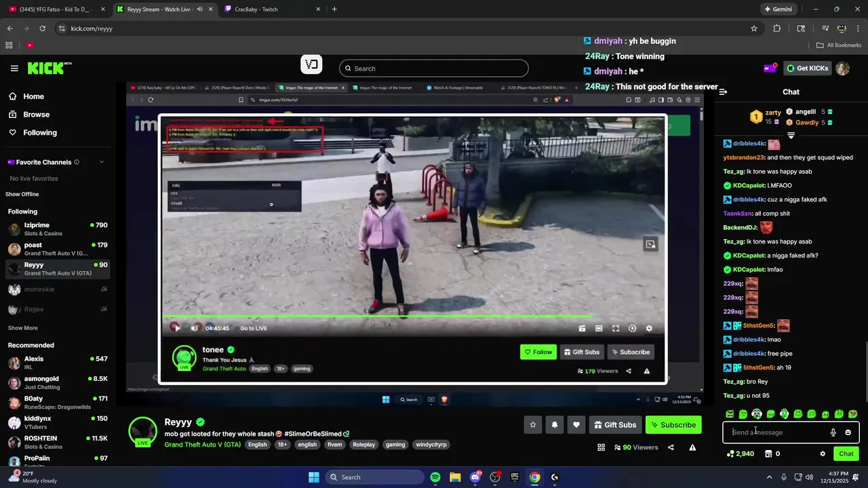
Task: Click the green Follow button for tonee
Action: pos(538,352)
